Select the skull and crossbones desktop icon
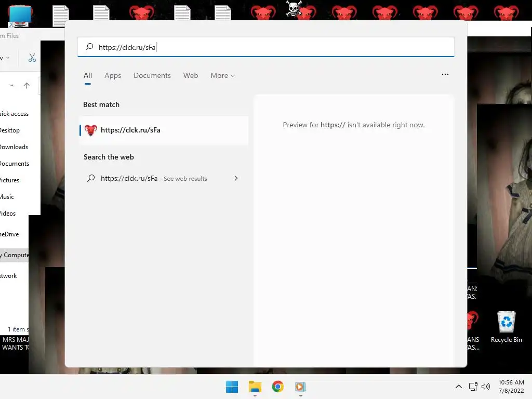532x399 pixels. [294, 9]
